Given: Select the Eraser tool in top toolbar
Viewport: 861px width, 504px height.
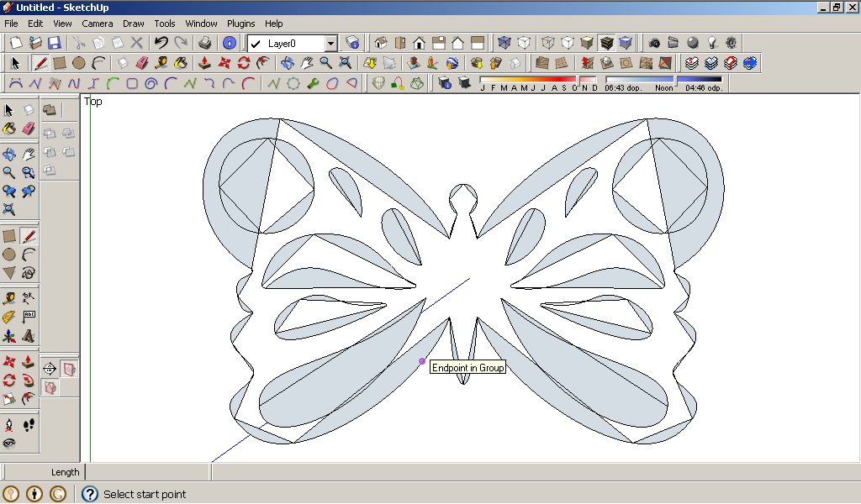Looking at the screenshot, I should pyautogui.click(x=141, y=63).
